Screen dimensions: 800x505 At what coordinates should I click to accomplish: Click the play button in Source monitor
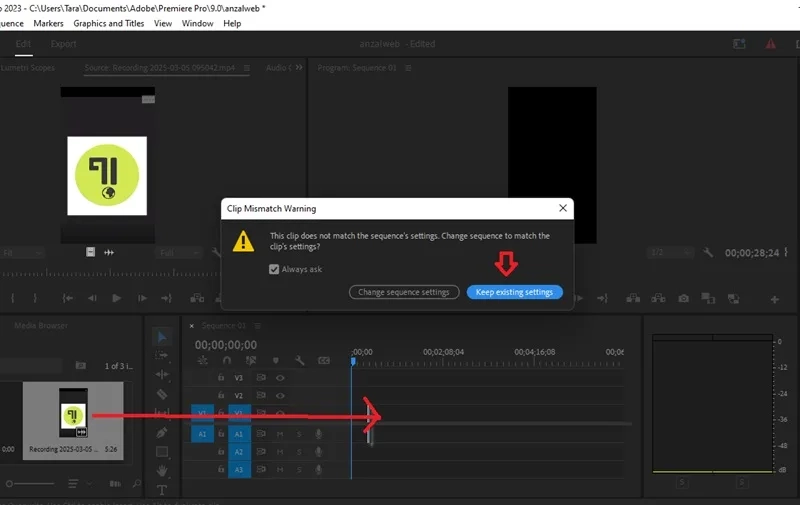coord(116,298)
